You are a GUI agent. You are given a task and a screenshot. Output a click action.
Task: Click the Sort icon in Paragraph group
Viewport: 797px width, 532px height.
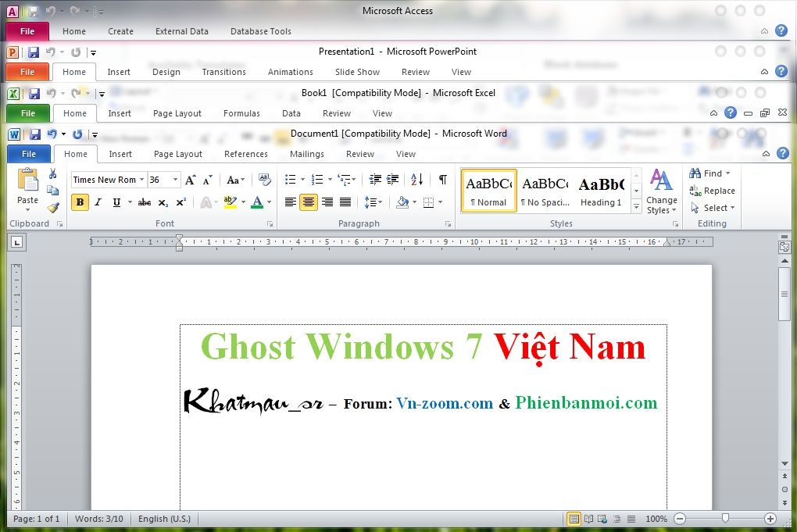point(416,180)
